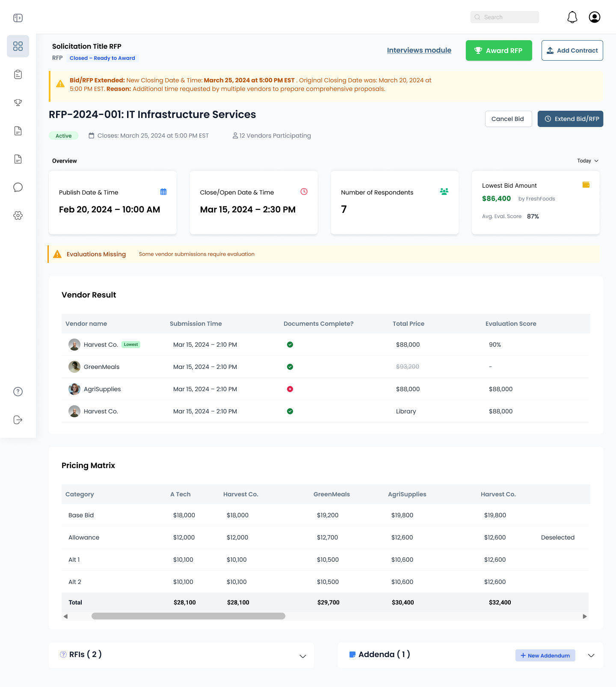Click the Addenda note icon
616x687 pixels.
(352, 655)
